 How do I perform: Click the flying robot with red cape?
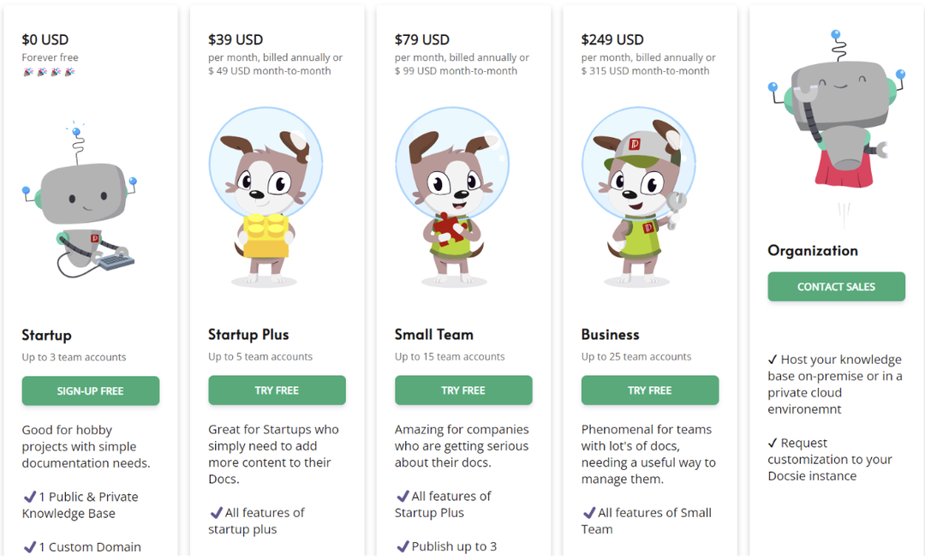coord(835,109)
